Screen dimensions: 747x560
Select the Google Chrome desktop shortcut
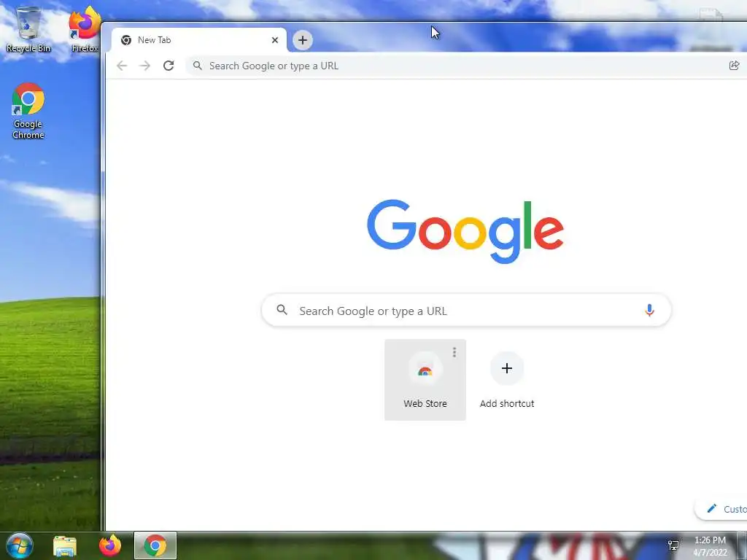click(28, 112)
